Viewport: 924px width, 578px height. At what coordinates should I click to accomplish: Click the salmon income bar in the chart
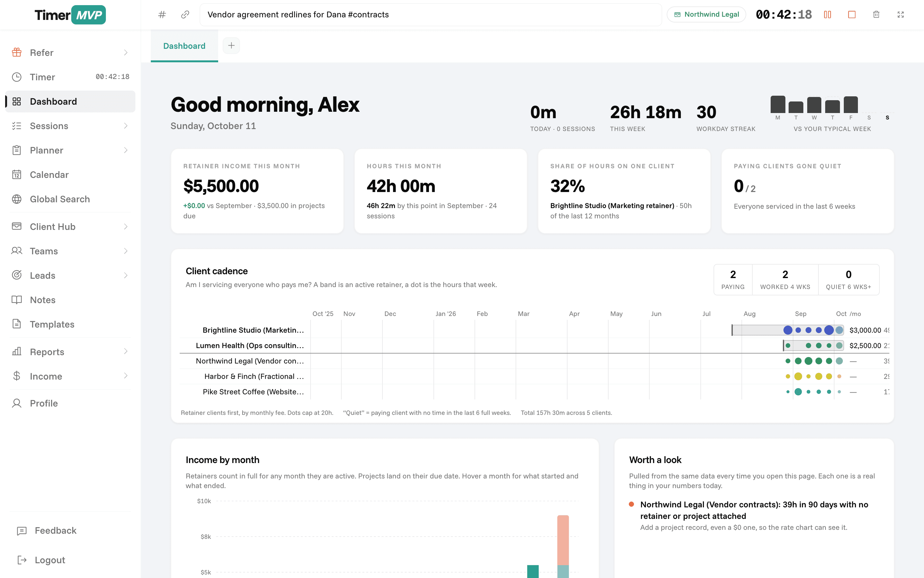(563, 540)
